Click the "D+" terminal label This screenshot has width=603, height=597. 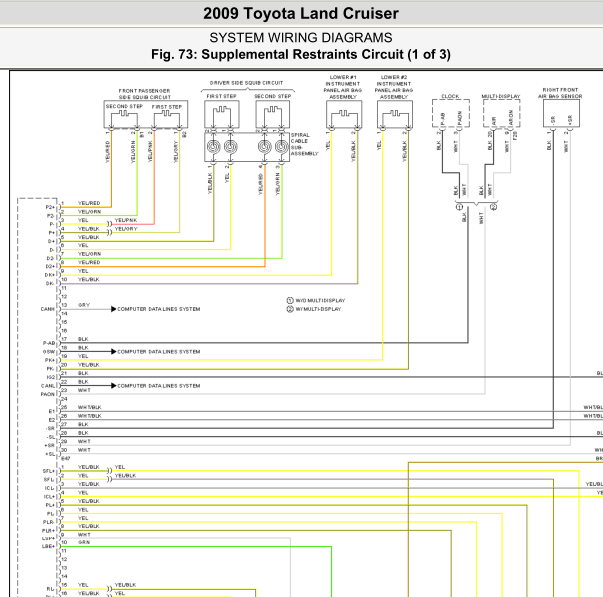pos(51,242)
